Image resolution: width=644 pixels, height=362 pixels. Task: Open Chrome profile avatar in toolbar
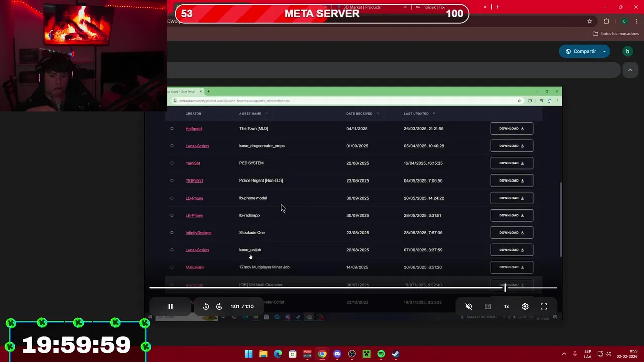(624, 21)
